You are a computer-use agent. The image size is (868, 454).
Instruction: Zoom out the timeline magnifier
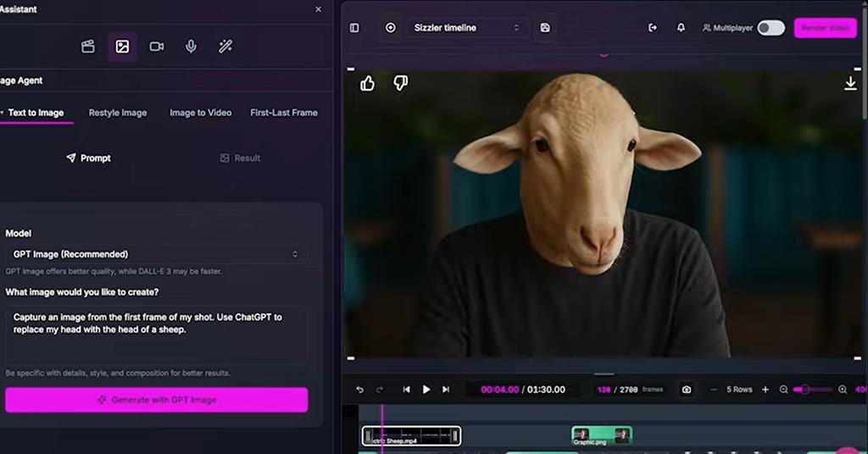point(784,390)
